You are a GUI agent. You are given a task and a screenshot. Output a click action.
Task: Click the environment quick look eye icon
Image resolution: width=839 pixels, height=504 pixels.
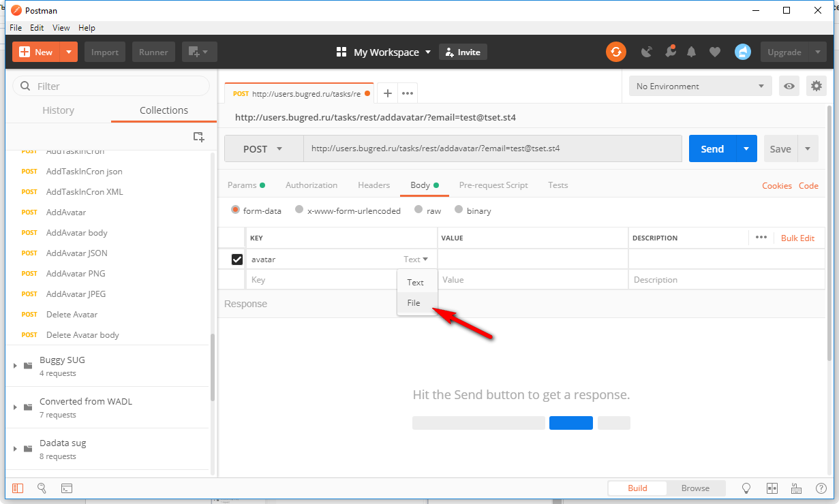point(789,86)
